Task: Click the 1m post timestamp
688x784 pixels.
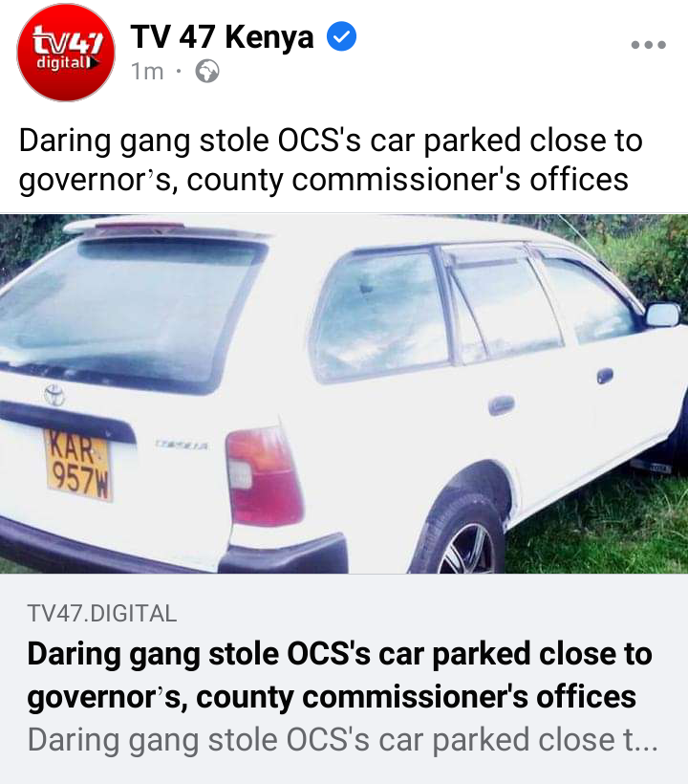Action: 147,72
